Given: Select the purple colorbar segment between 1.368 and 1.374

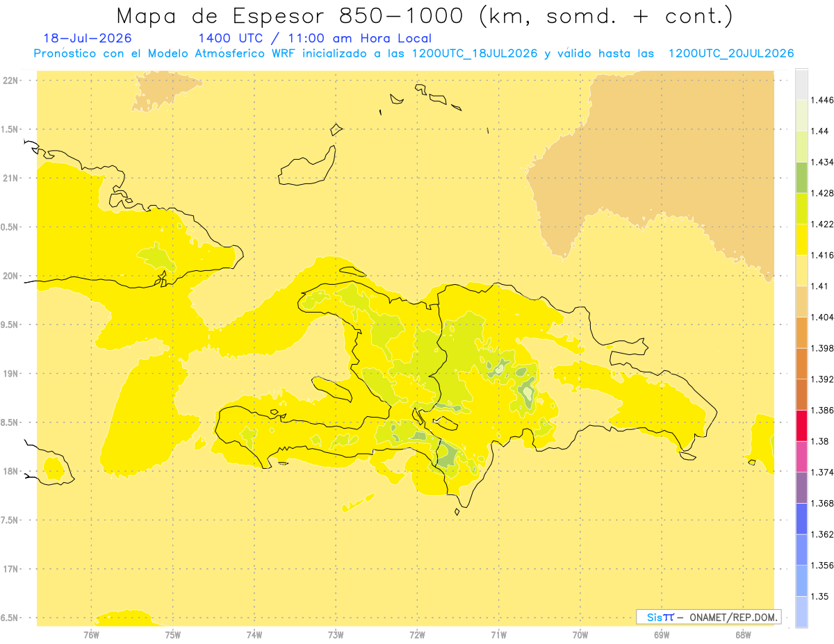Looking at the screenshot, I should coord(801,488).
